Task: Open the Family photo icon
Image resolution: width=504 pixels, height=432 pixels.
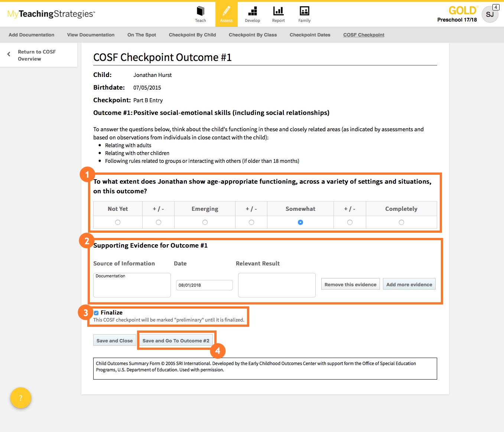Action: [304, 12]
